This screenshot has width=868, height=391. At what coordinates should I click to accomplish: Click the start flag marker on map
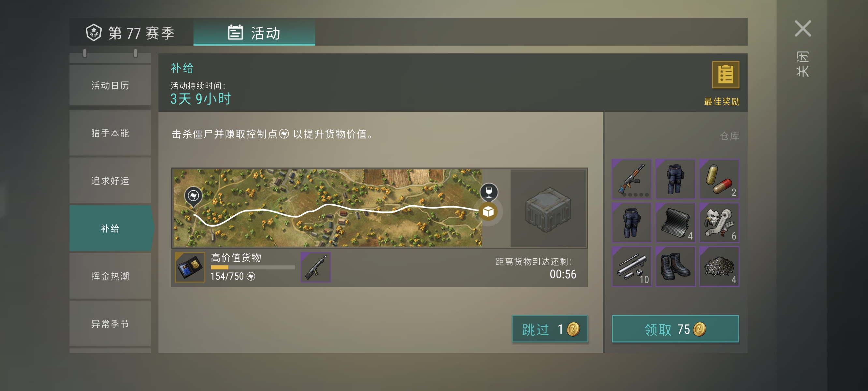click(194, 196)
